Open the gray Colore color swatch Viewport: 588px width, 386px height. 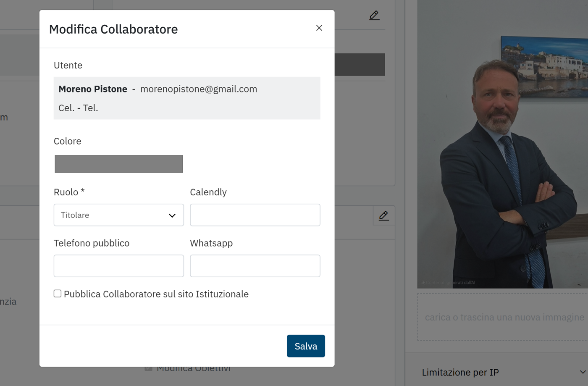pyautogui.click(x=118, y=164)
